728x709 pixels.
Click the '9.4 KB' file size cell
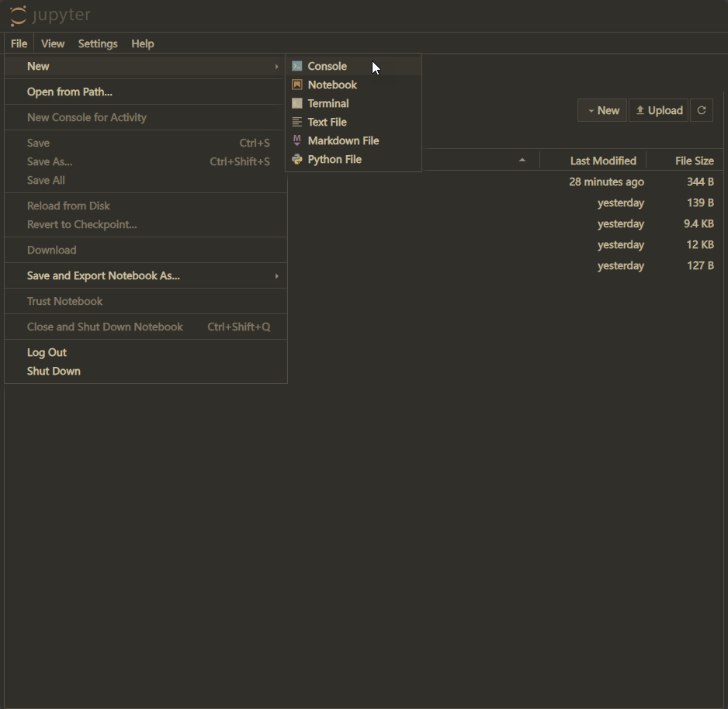click(699, 223)
